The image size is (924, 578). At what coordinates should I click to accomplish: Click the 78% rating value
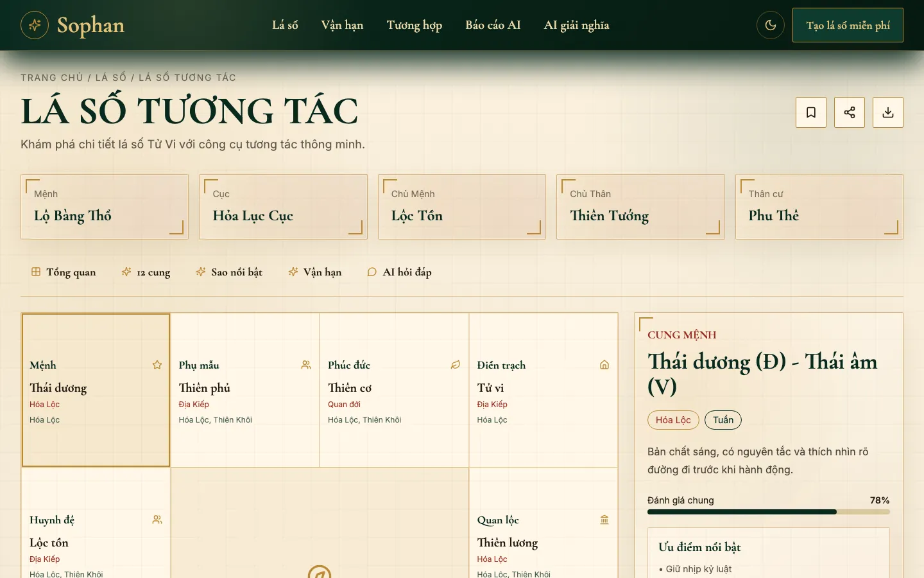click(x=880, y=500)
